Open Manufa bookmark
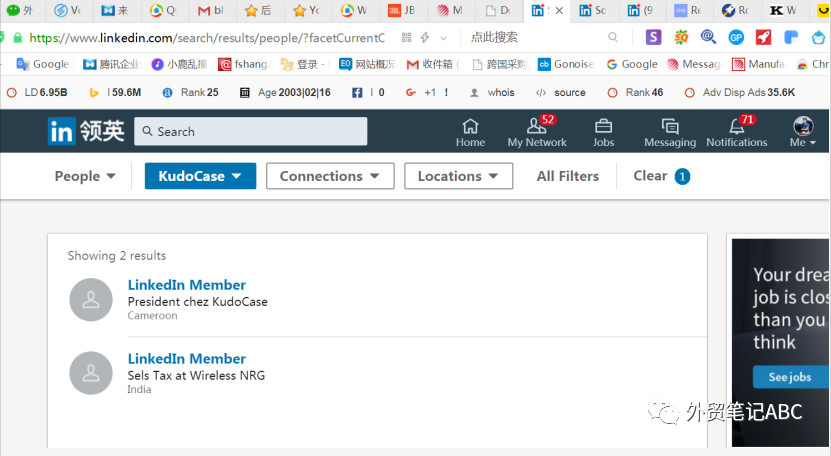 (758, 64)
